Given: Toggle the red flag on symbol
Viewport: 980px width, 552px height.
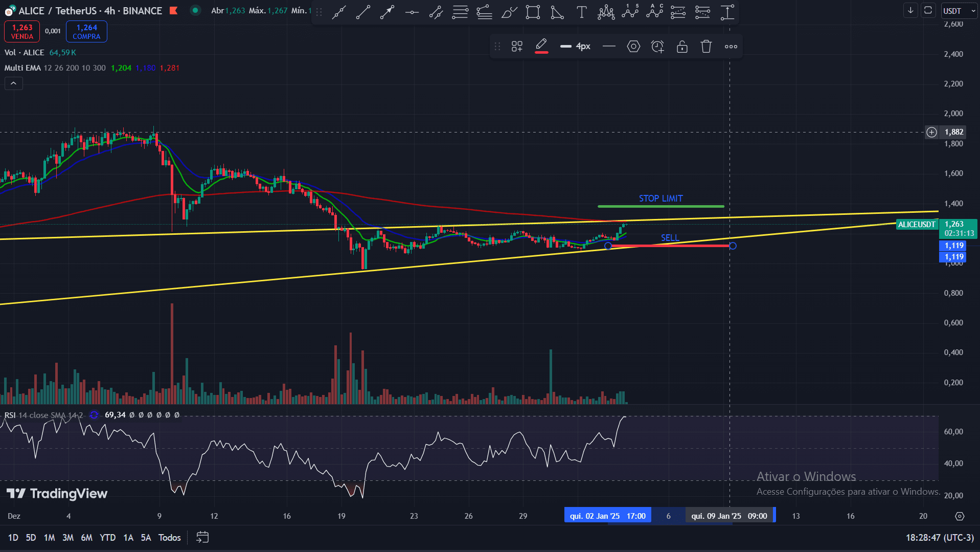Looking at the screenshot, I should [174, 11].
